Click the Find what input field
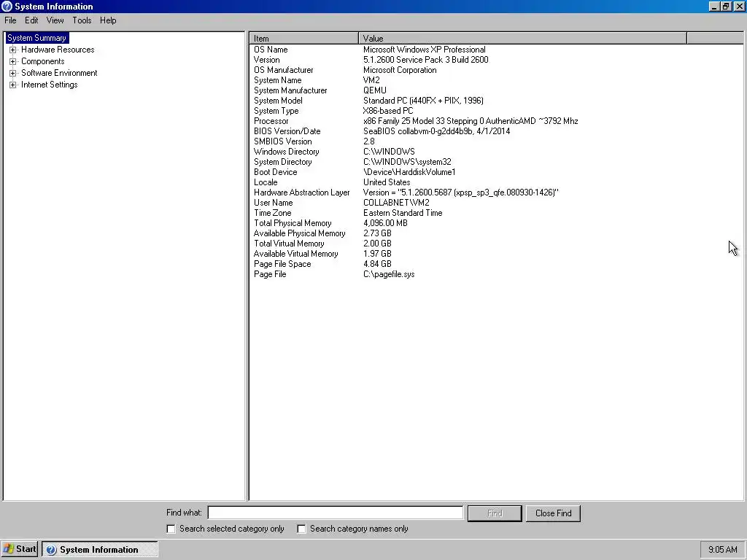The image size is (747, 560). 336,513
